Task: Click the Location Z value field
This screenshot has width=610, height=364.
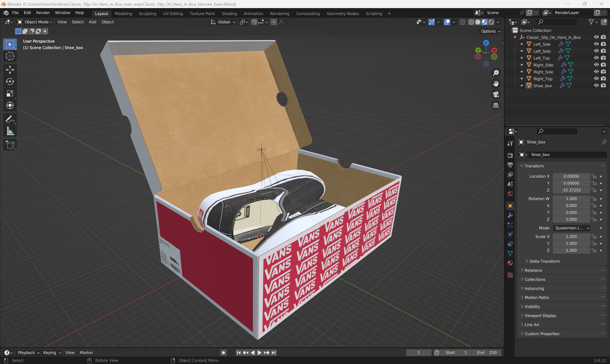Action: (571, 190)
